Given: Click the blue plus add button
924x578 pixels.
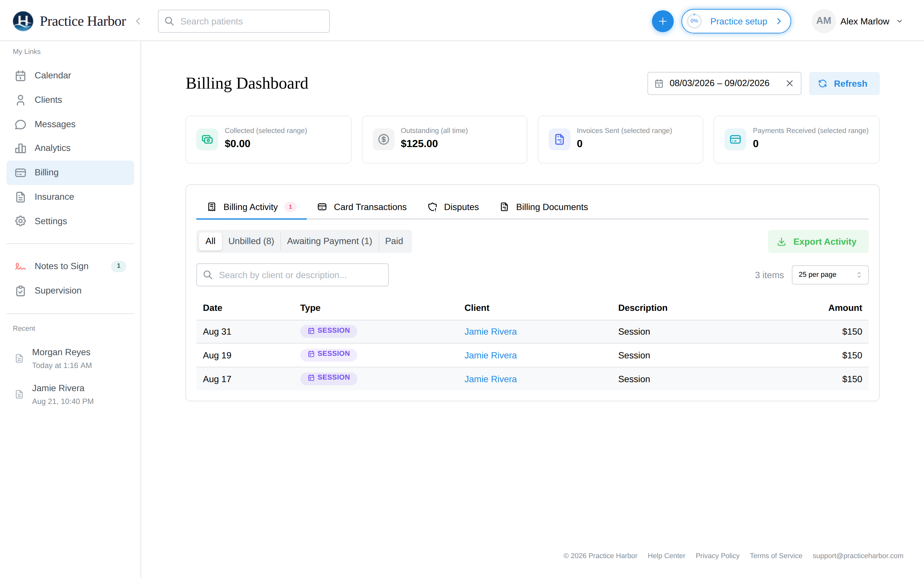Looking at the screenshot, I should click(x=663, y=22).
